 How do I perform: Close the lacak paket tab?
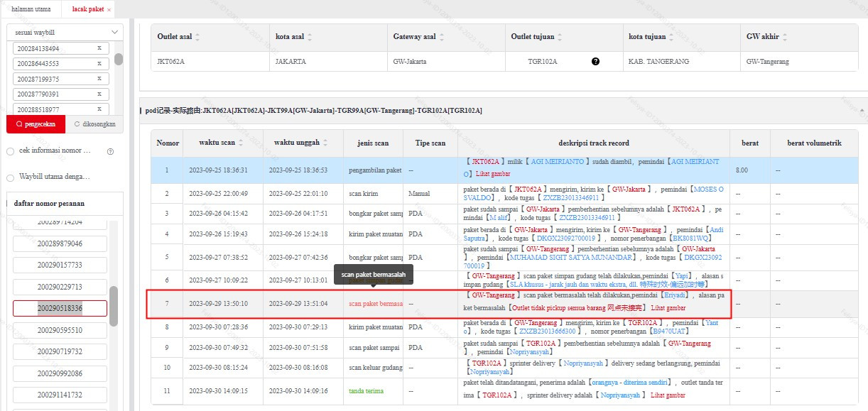point(109,10)
